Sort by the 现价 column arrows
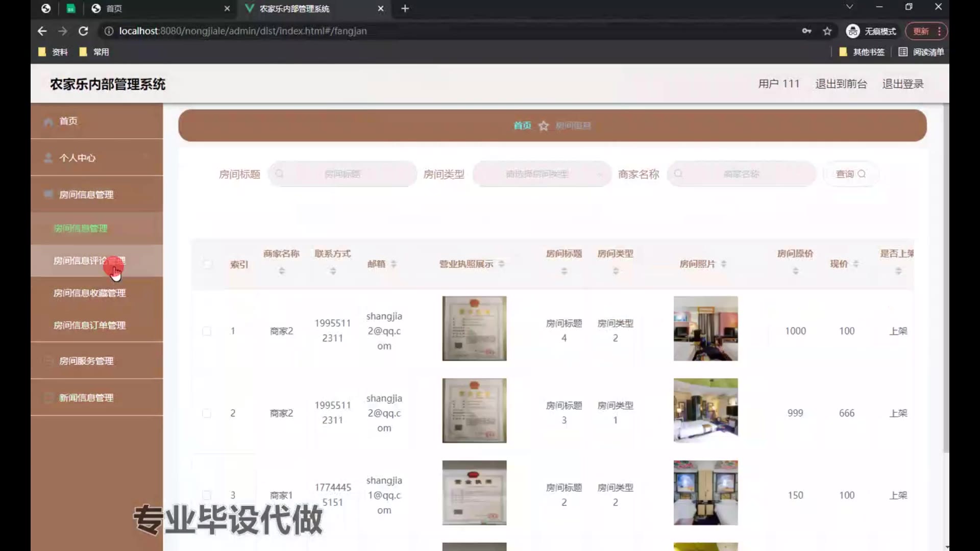 point(856,264)
